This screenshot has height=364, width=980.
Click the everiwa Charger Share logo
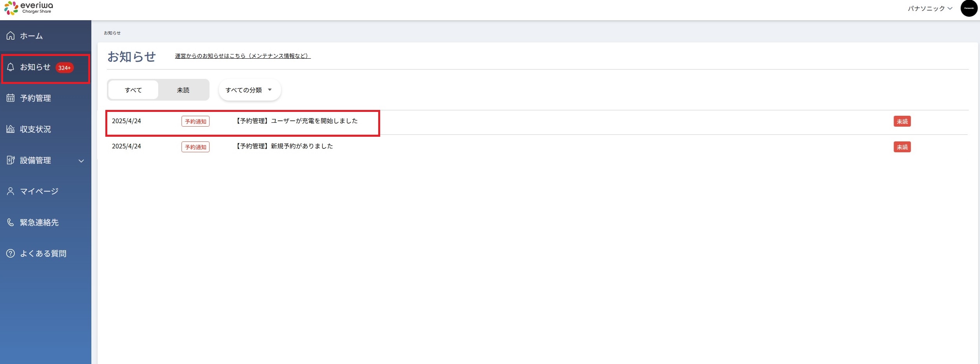tap(29, 8)
